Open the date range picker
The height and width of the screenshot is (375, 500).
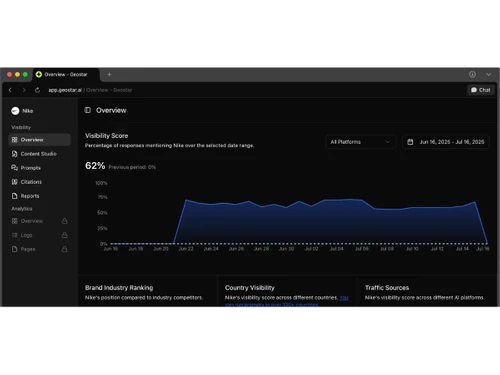tap(446, 142)
